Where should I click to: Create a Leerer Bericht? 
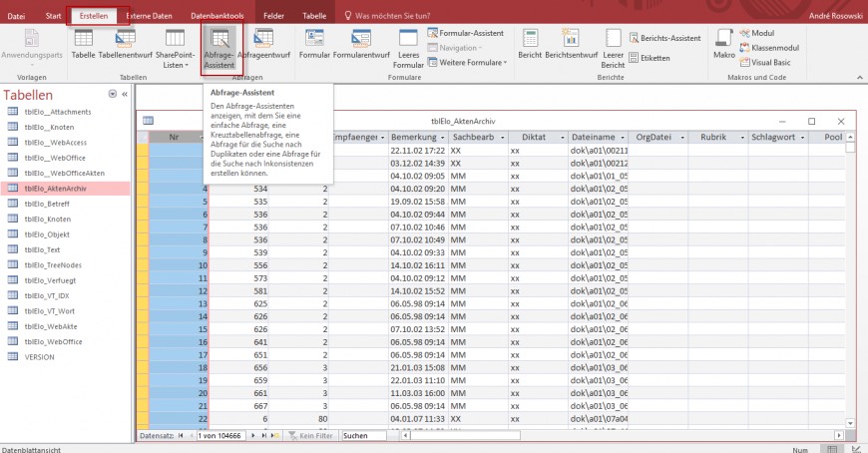(x=613, y=49)
